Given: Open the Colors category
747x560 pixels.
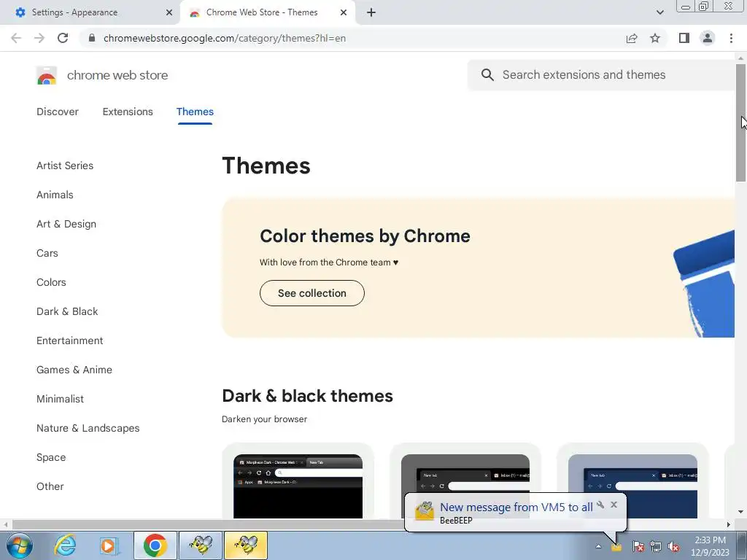Looking at the screenshot, I should click(x=51, y=282).
